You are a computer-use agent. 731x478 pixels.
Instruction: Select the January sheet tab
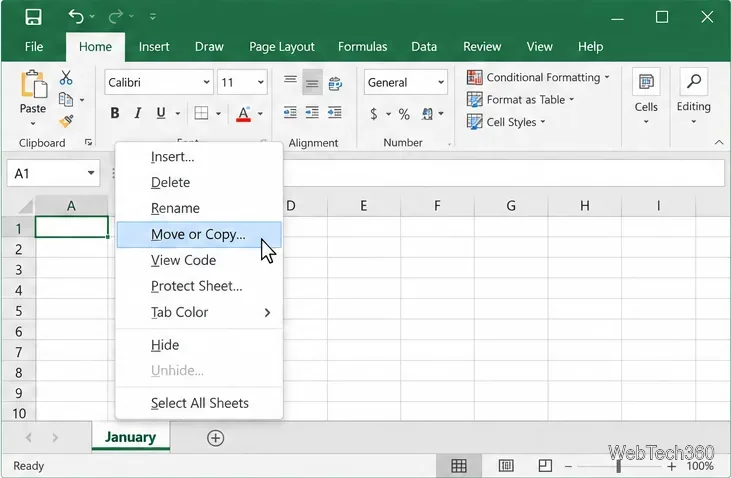click(x=131, y=437)
